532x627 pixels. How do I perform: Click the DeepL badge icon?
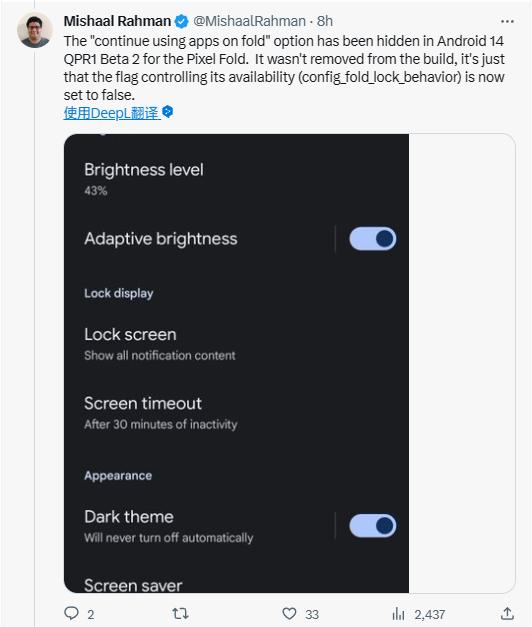click(x=168, y=112)
